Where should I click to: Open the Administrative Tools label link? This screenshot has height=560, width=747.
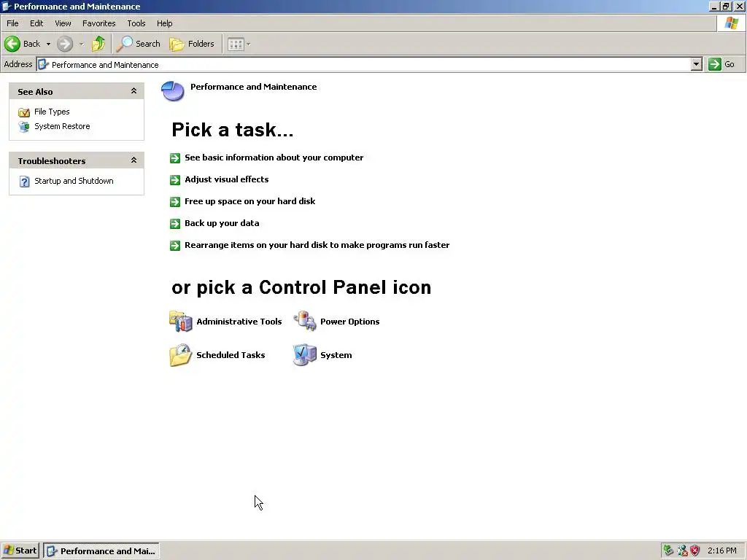[x=239, y=322]
